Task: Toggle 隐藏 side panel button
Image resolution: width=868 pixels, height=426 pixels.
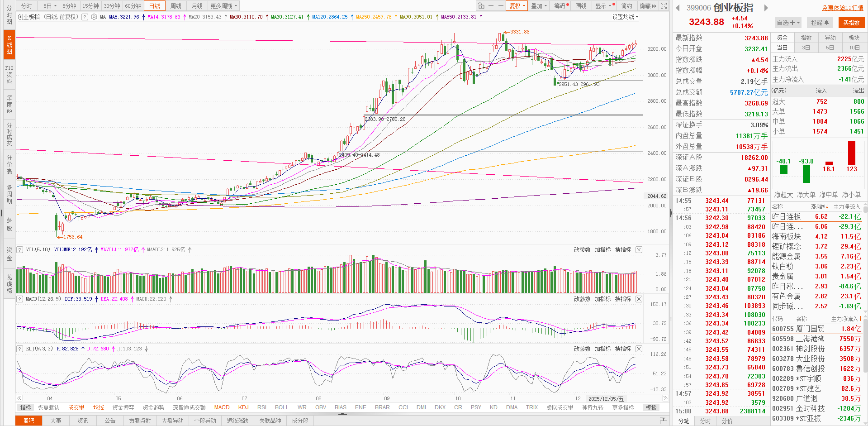Action: [x=648, y=6]
